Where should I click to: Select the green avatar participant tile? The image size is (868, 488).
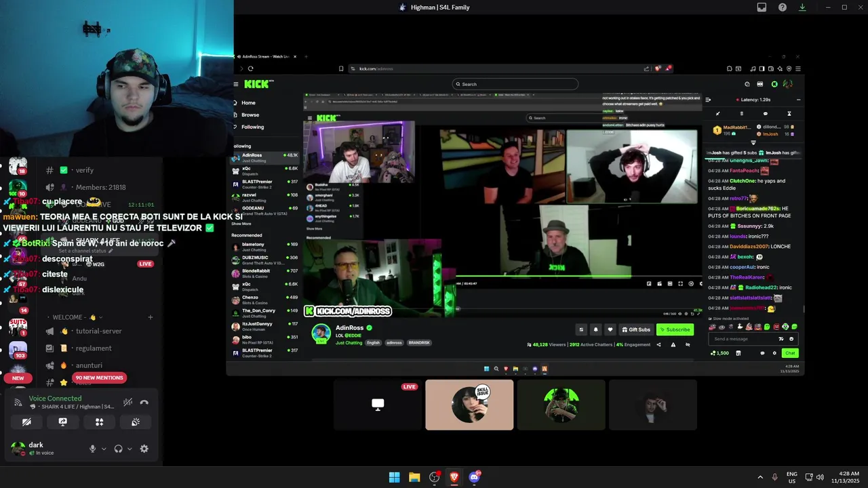pyautogui.click(x=561, y=405)
